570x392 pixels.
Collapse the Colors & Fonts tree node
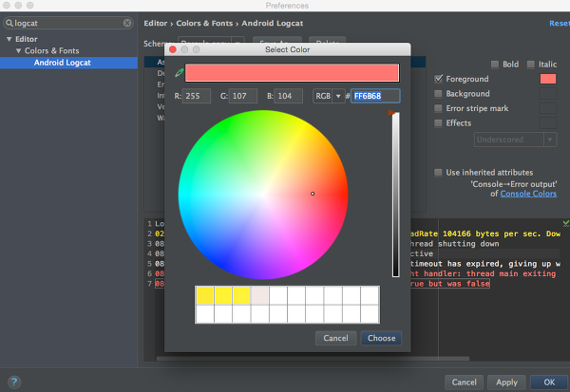[x=18, y=51]
